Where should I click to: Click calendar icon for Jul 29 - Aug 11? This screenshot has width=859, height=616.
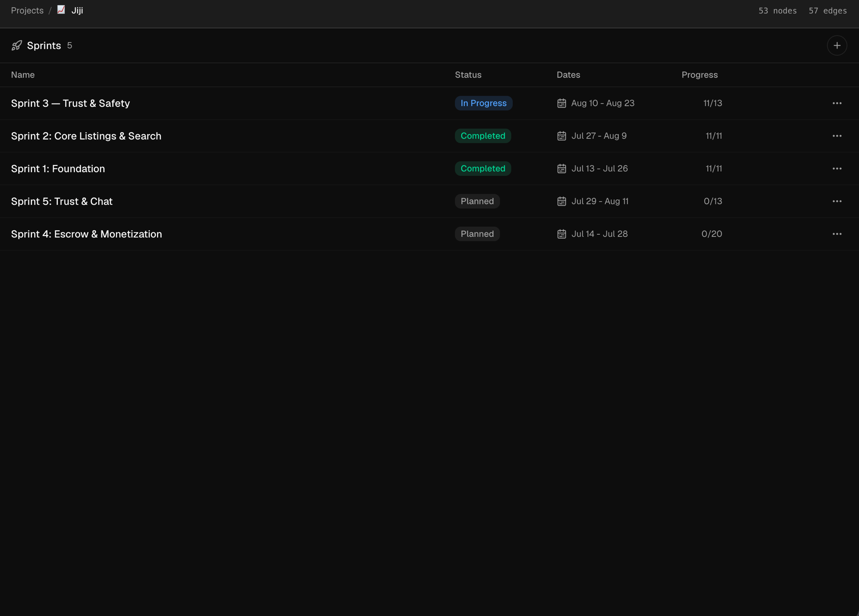(561, 201)
